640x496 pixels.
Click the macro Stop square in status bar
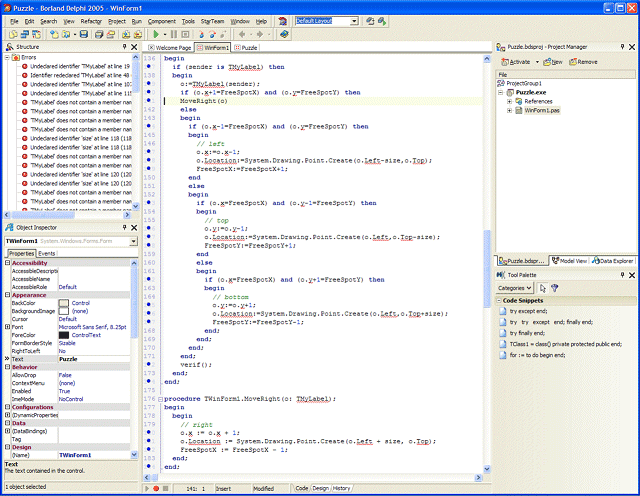tap(165, 488)
